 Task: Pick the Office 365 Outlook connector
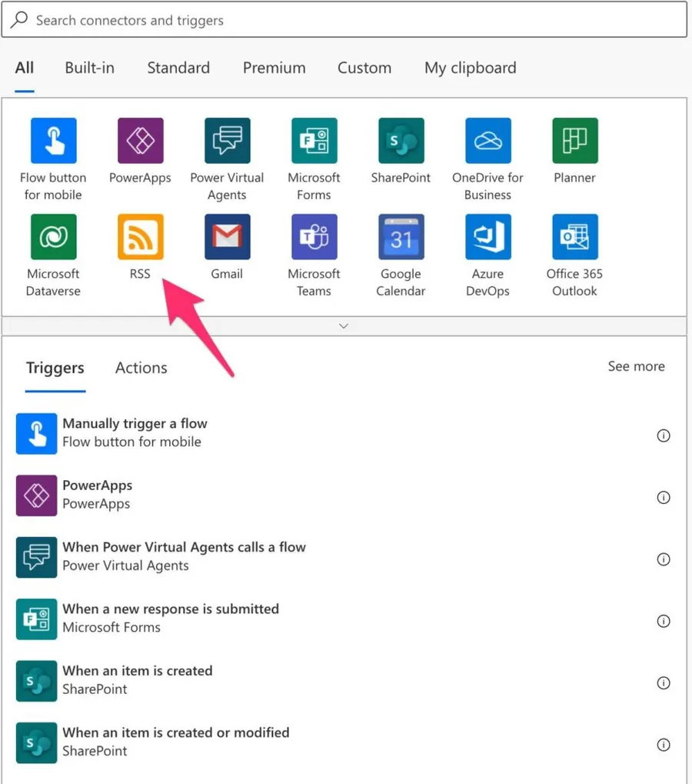574,237
